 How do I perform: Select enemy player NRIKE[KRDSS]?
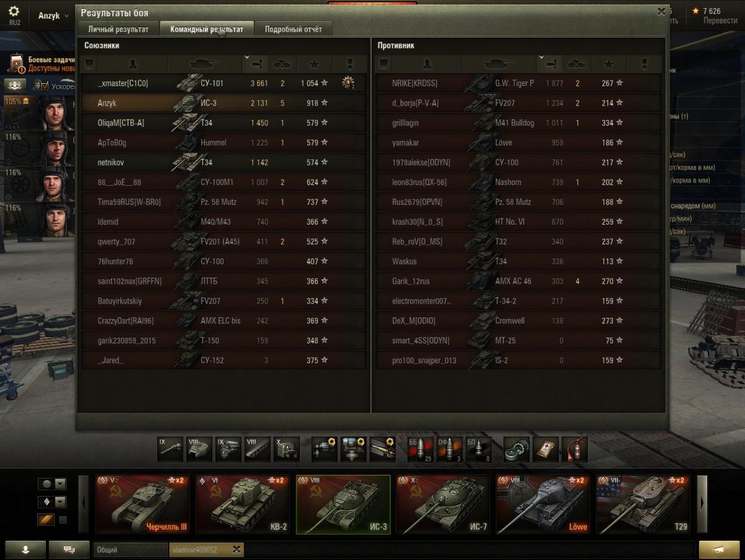coord(415,83)
